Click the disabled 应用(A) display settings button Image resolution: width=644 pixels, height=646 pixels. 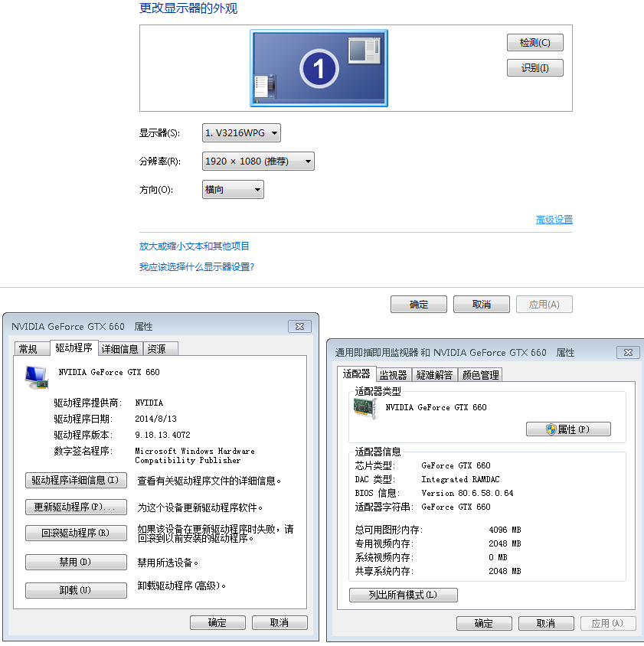(544, 305)
